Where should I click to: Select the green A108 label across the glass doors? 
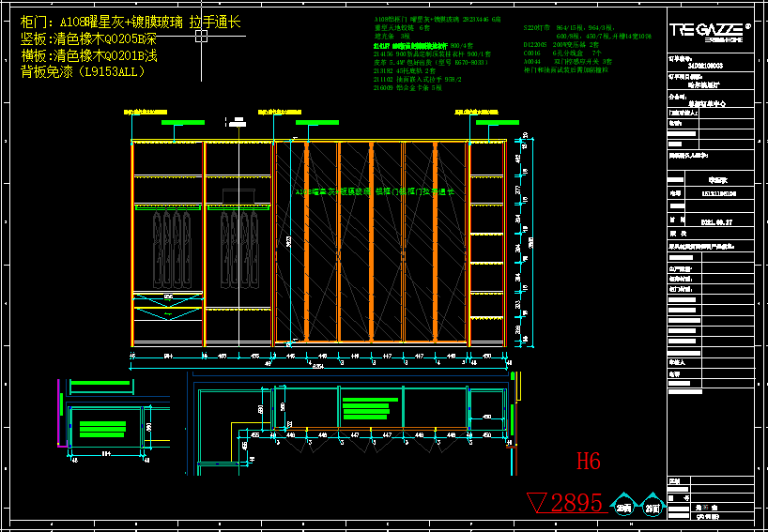[375, 192]
